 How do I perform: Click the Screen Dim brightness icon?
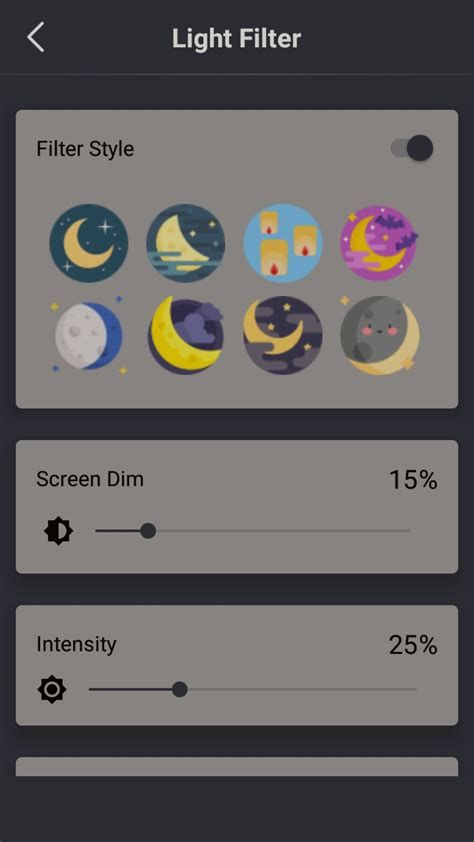[x=59, y=531]
